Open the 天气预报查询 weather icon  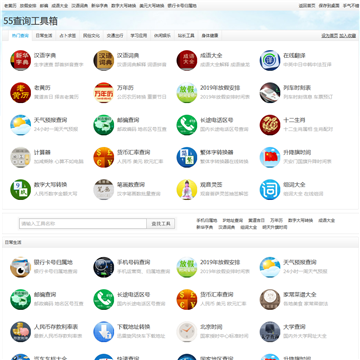(21, 125)
